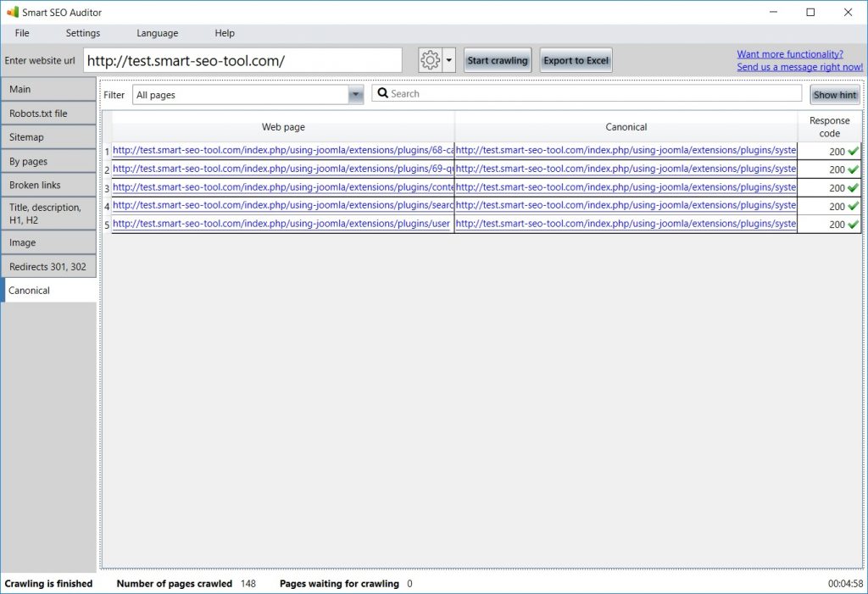Viewport: 868px width, 594px height.
Task: Click the Canonical column header
Action: [x=626, y=127]
